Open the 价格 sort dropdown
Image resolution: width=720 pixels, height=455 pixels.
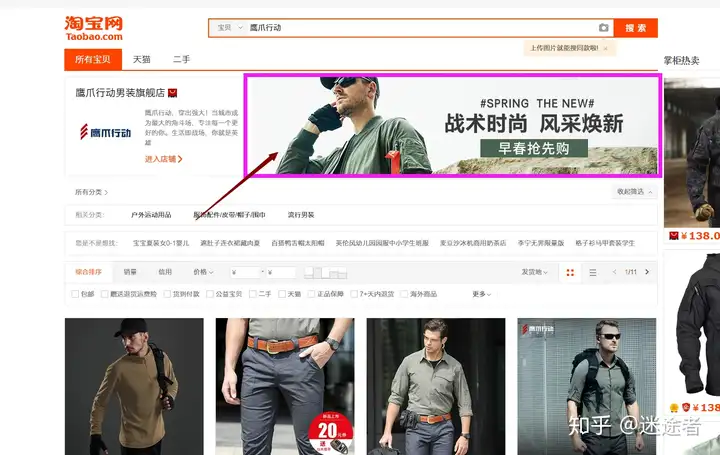203,272
